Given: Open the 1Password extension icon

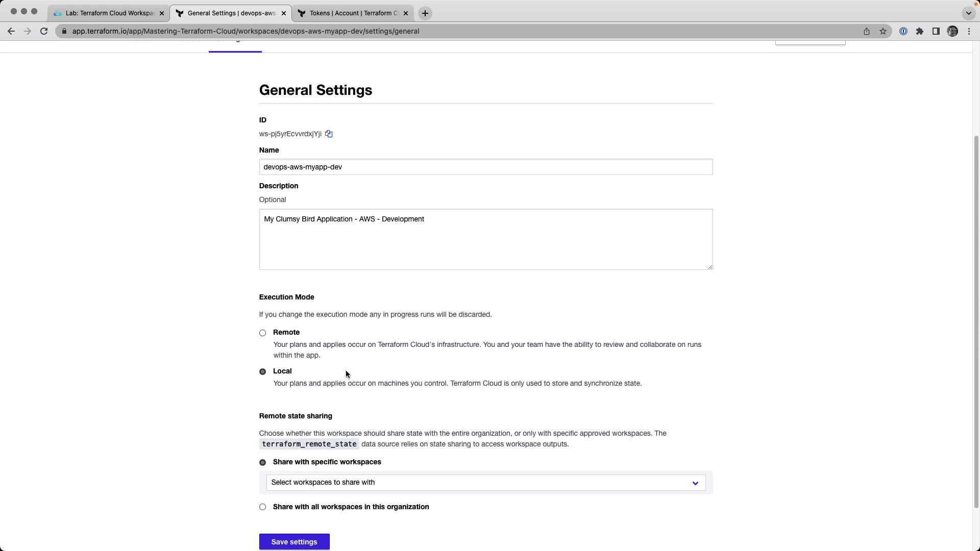Looking at the screenshot, I should (x=903, y=31).
